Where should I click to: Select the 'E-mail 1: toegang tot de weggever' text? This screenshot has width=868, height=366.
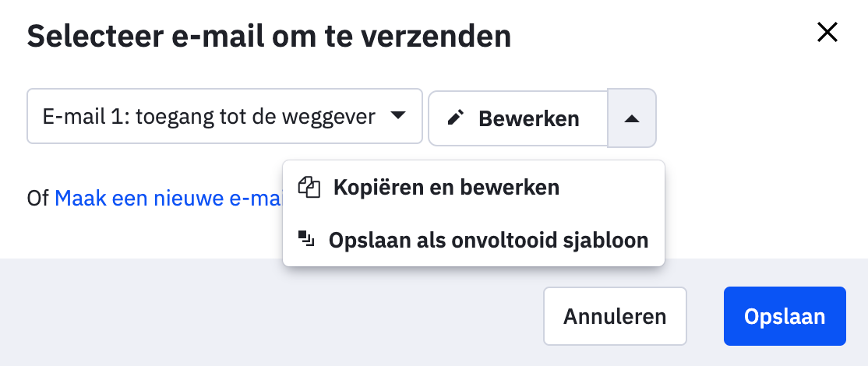(x=209, y=117)
